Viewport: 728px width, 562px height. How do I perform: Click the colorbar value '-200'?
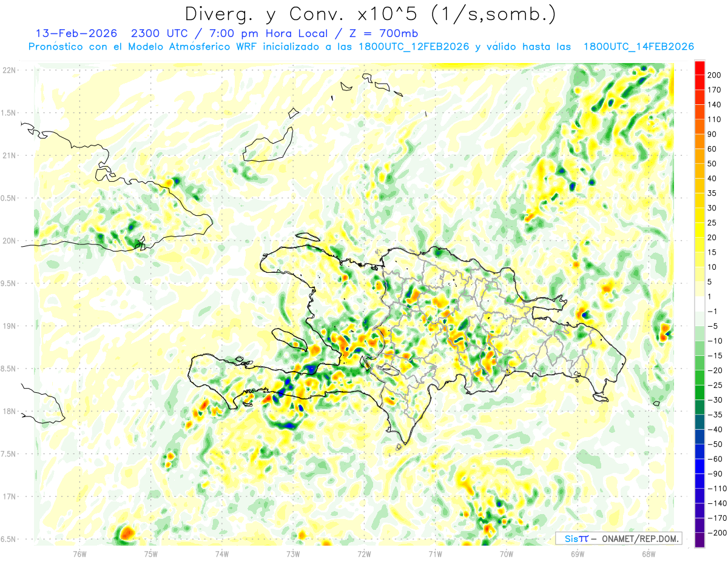718,532
